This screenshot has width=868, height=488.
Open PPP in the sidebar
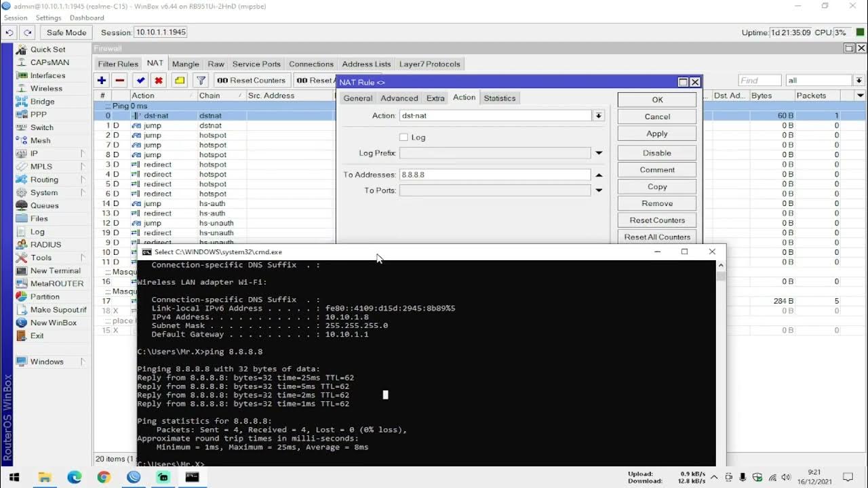(x=39, y=115)
